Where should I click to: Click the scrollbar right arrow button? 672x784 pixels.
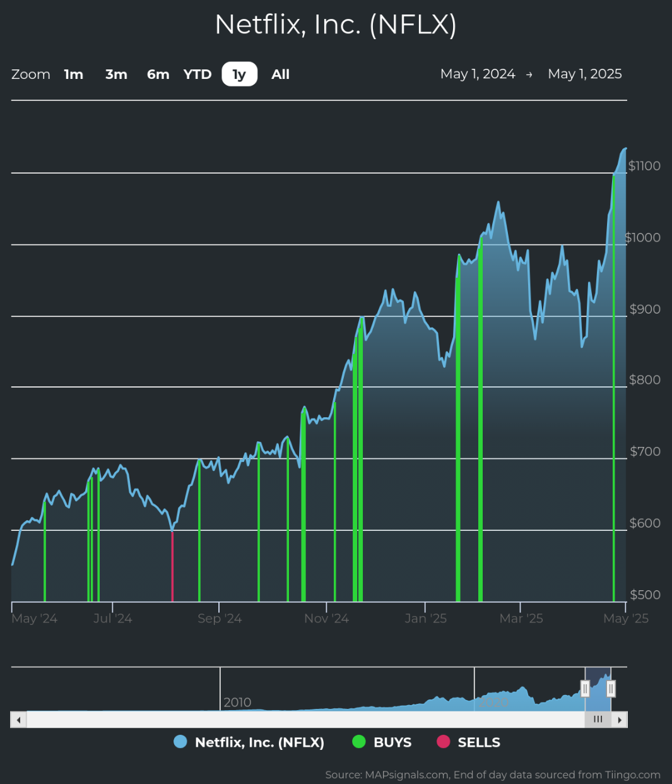620,720
